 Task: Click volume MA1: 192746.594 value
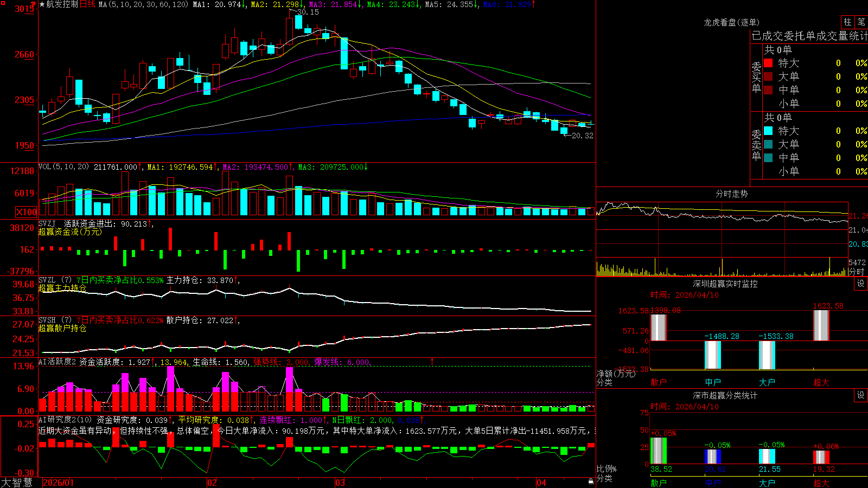182,167
